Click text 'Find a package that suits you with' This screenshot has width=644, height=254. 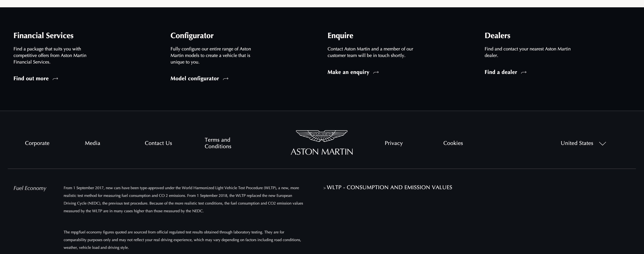tap(47, 49)
